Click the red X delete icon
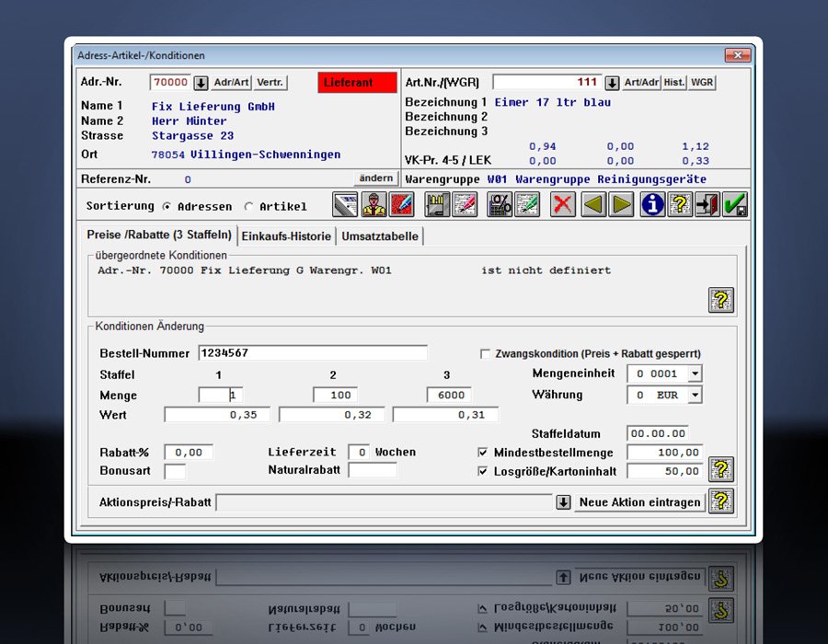 pos(562,205)
